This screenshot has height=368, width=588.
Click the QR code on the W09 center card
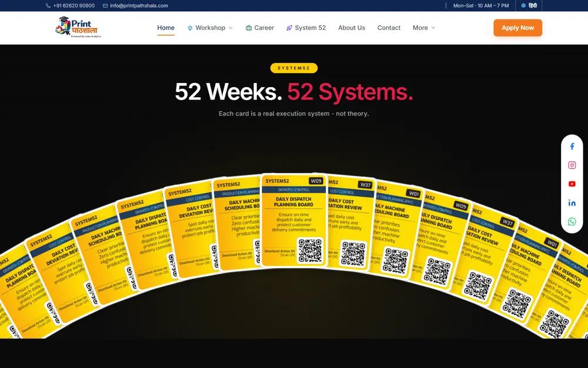310,250
